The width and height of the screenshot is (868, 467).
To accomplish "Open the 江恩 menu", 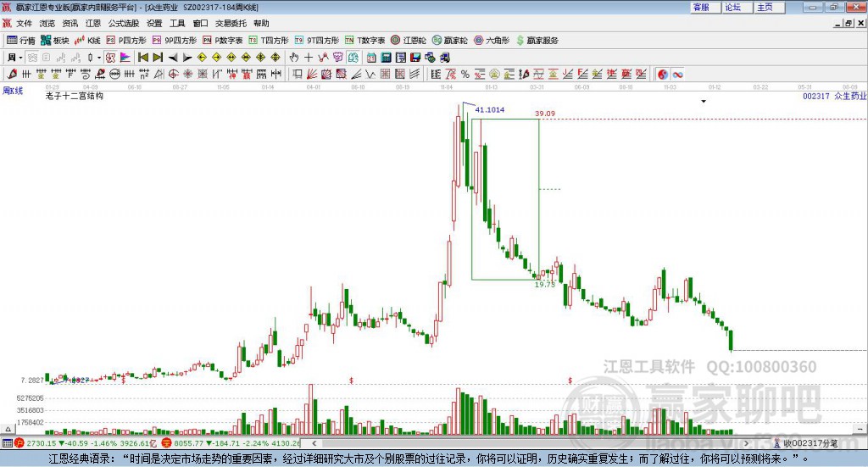I will point(93,23).
